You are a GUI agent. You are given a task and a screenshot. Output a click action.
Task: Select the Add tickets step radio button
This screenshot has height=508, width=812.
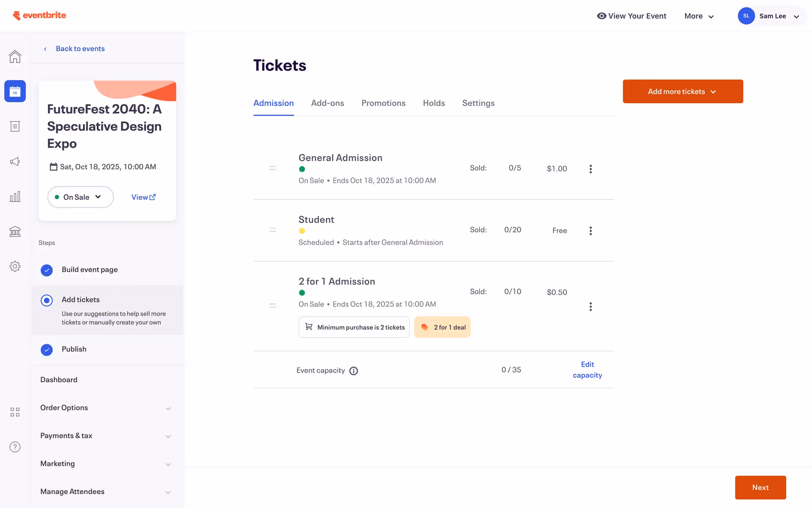pyautogui.click(x=47, y=300)
